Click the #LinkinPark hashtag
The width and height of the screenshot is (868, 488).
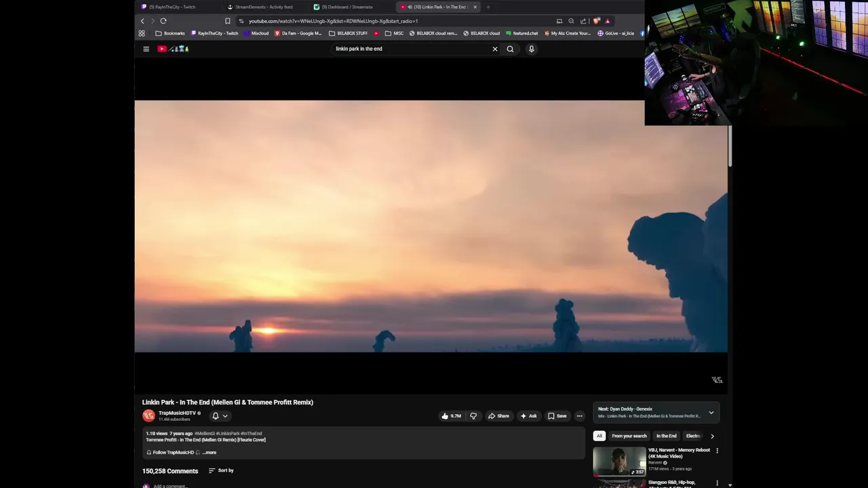click(228, 434)
